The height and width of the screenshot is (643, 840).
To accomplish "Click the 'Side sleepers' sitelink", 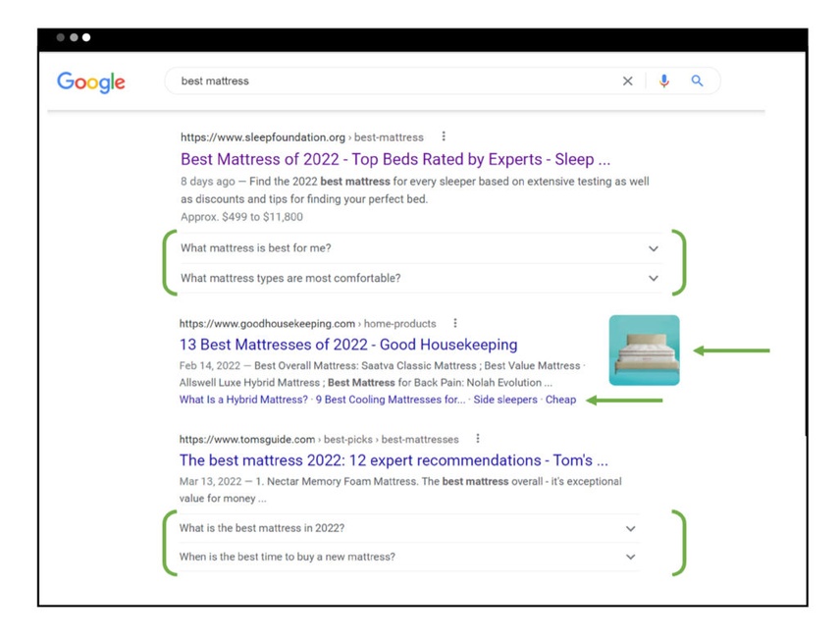I will (x=505, y=400).
